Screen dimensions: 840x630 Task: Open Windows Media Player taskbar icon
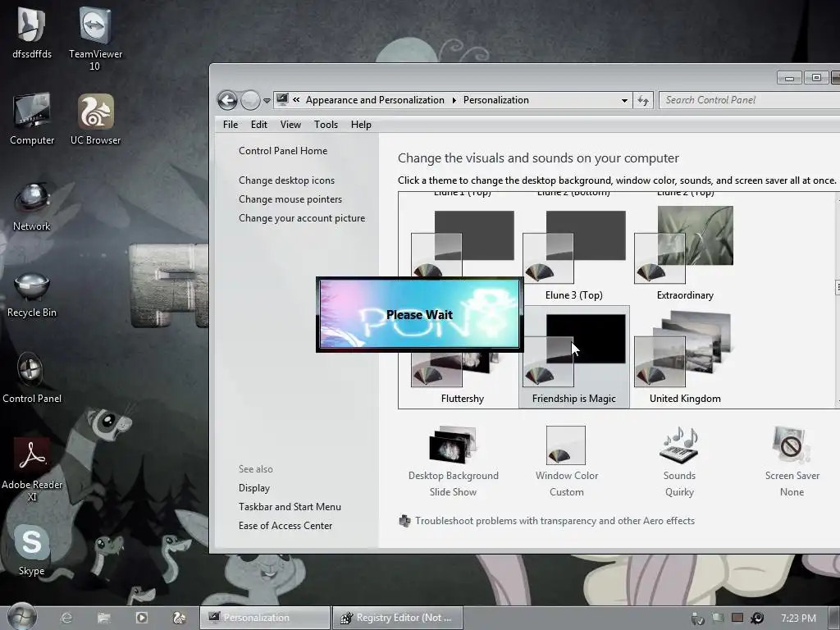tap(141, 618)
